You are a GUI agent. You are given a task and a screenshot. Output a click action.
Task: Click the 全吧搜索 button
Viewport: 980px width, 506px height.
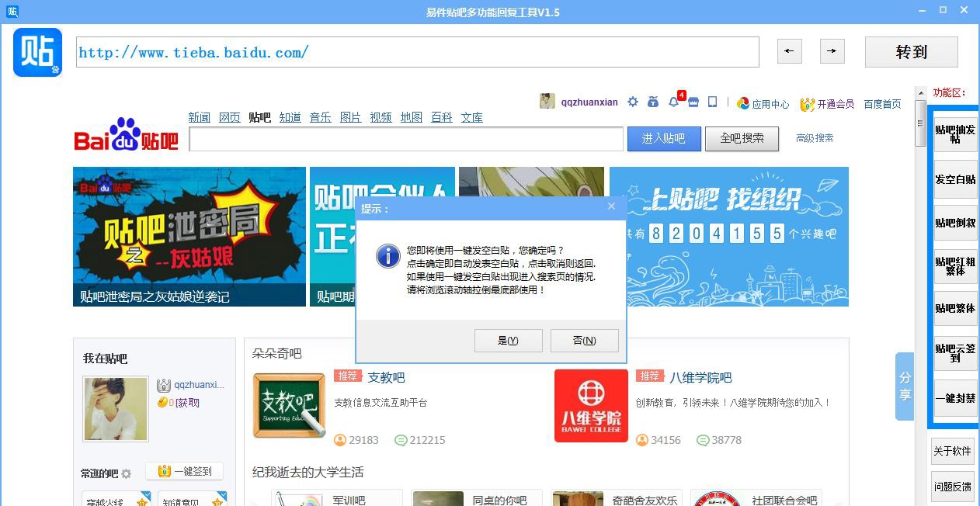742,138
